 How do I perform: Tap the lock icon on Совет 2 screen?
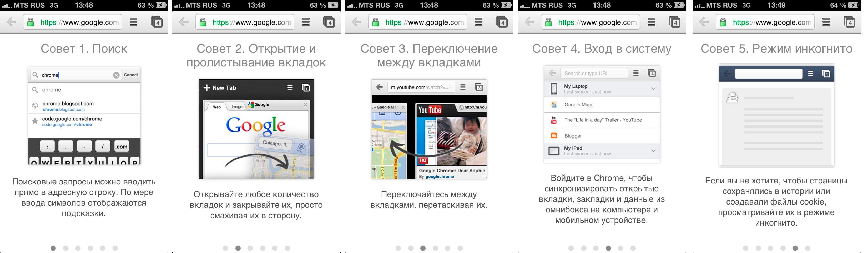pos(203,22)
